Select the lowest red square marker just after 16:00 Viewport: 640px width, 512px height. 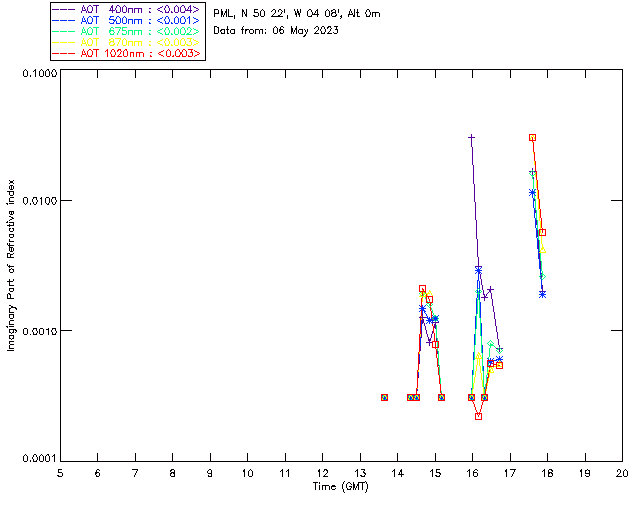click(x=479, y=416)
